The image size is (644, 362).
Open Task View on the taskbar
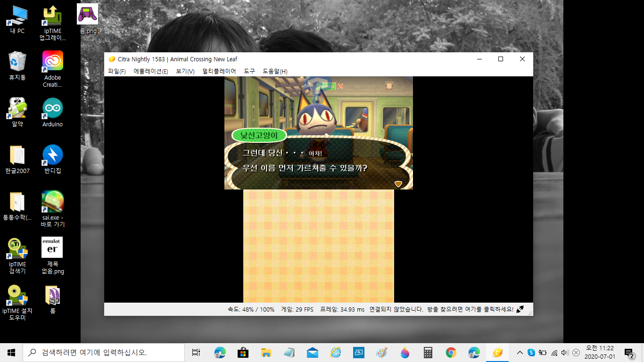[197, 353]
